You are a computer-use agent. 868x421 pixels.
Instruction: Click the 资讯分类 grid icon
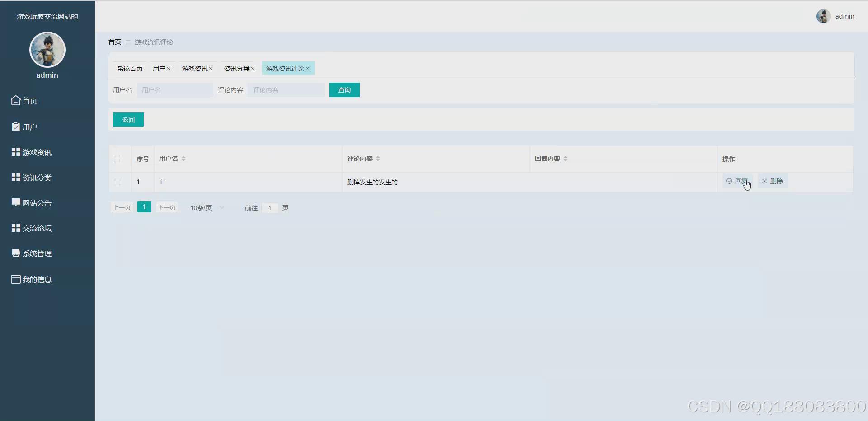point(15,177)
